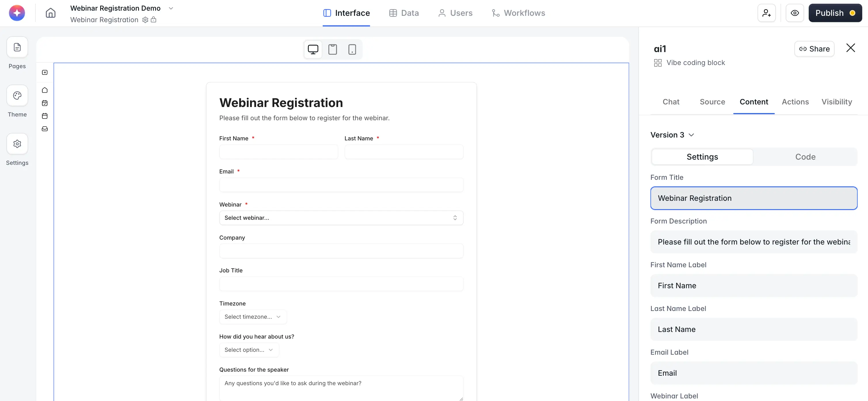Screen dimensions: 868x401
Task: Open the Pages panel icon
Action: click(17, 47)
